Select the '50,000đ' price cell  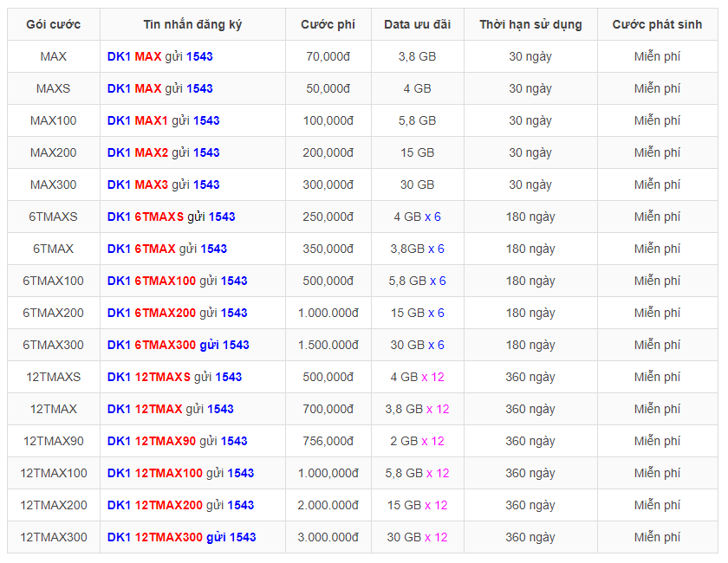(328, 88)
